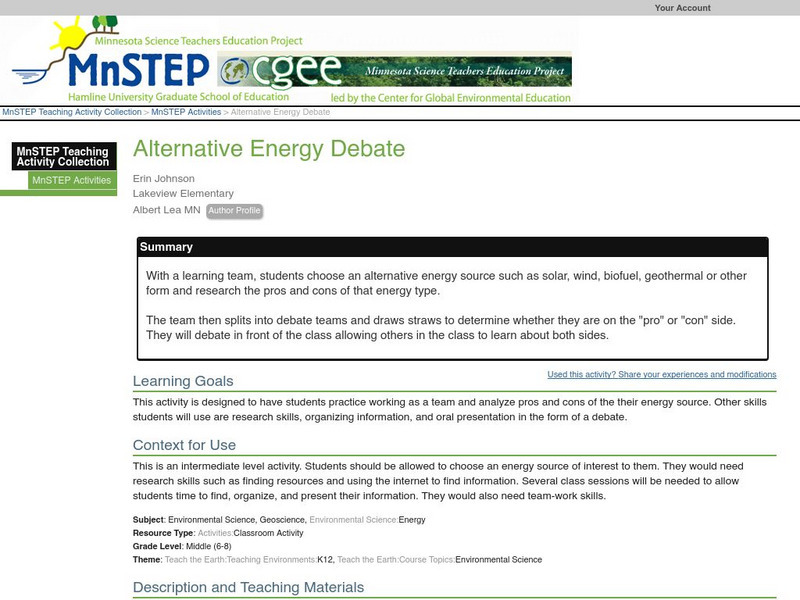The image size is (800, 600).
Task: Open the Author Profile for Erin Johnson
Action: pyautogui.click(x=235, y=211)
